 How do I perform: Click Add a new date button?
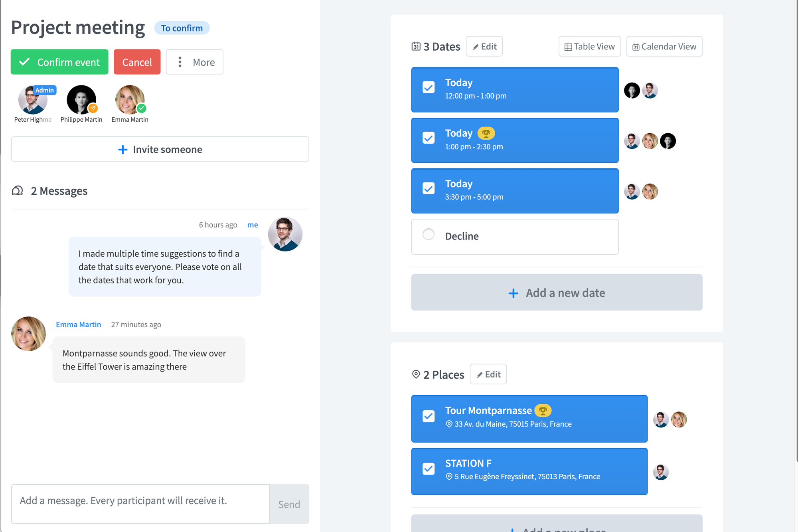pos(557,292)
